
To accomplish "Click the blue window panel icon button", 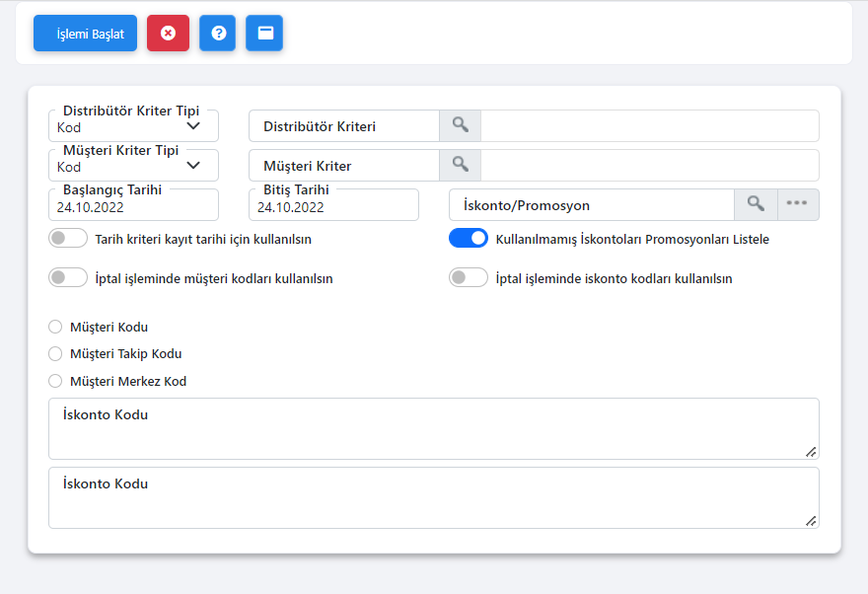I will (264, 33).
